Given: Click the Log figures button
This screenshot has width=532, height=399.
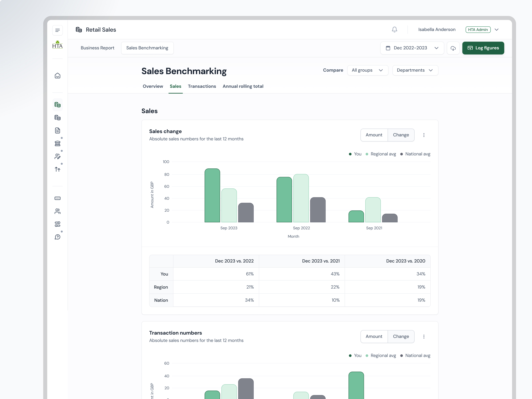Looking at the screenshot, I should tap(483, 48).
